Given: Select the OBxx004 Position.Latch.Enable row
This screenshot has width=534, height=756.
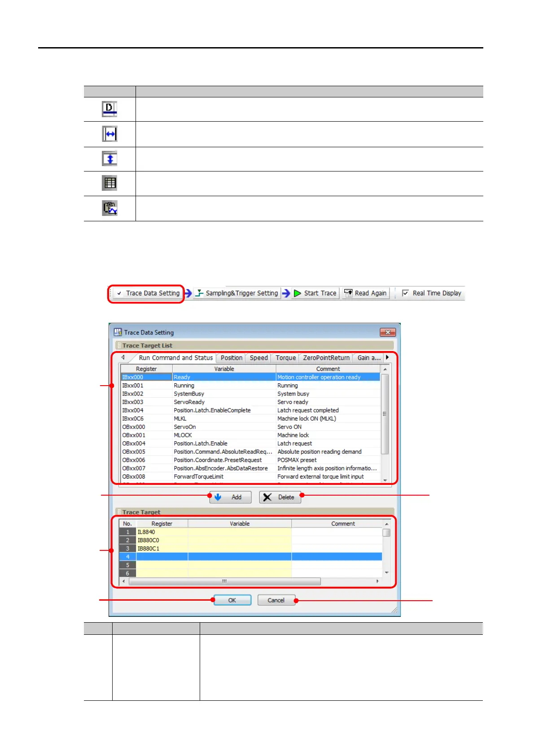Looking at the screenshot, I should point(250,444).
